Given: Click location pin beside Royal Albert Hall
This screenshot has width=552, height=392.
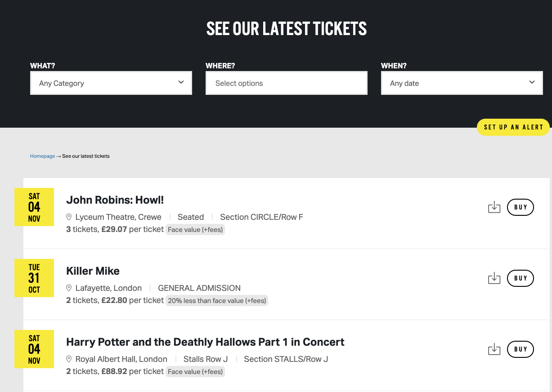Looking at the screenshot, I should coord(69,359).
